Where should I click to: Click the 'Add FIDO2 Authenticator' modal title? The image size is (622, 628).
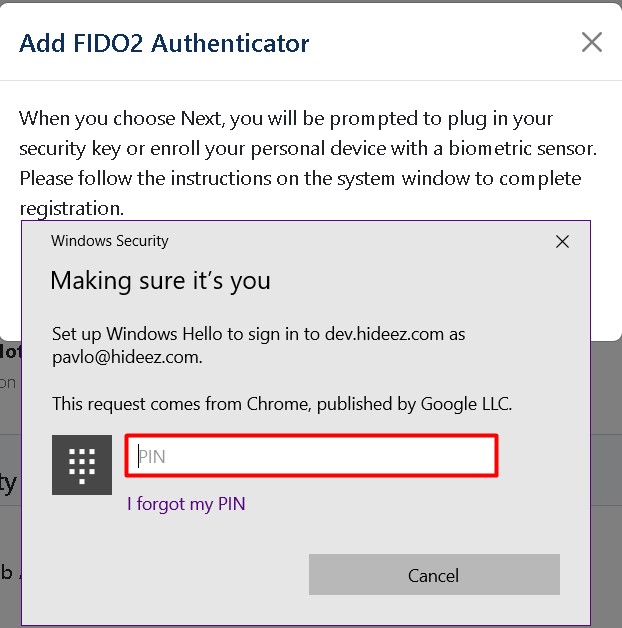(164, 43)
